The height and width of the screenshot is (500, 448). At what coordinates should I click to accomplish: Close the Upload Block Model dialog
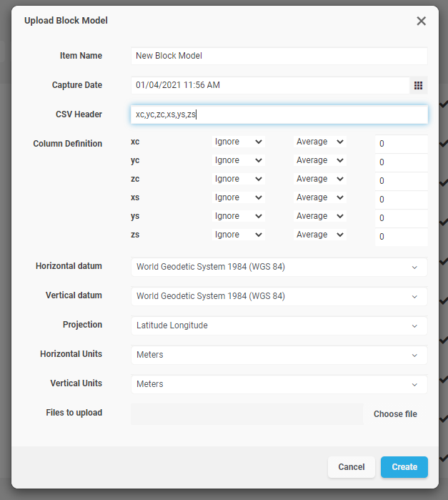421,21
